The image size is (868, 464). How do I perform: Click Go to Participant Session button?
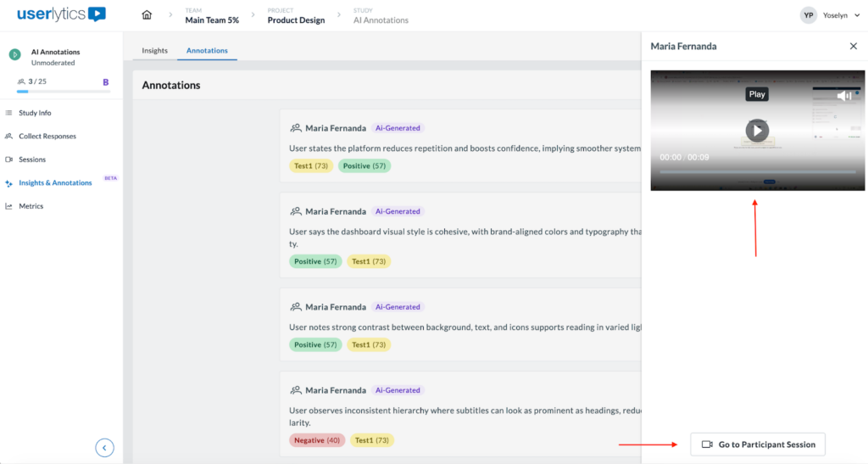pos(757,444)
